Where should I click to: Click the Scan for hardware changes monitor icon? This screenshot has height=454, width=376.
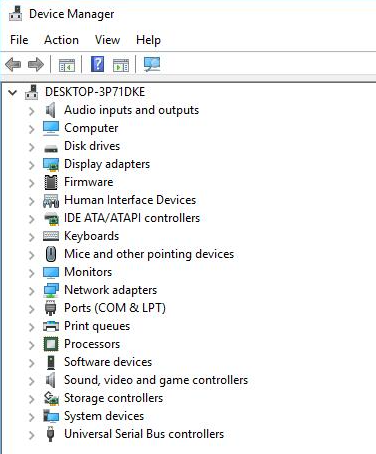[x=152, y=64]
